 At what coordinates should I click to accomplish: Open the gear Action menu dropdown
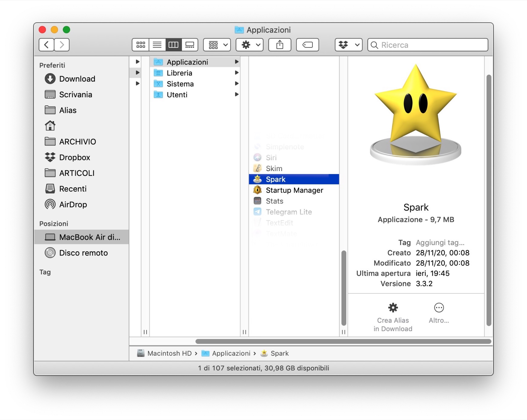click(x=249, y=45)
